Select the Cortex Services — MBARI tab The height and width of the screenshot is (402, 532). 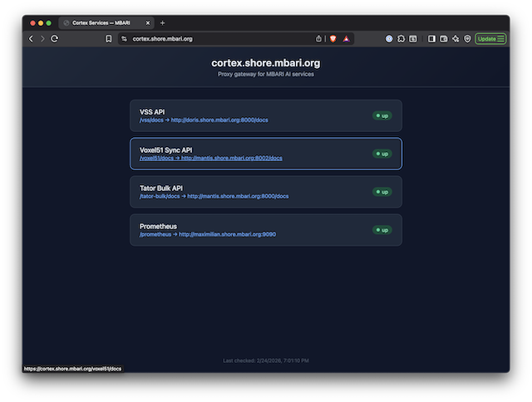point(101,23)
